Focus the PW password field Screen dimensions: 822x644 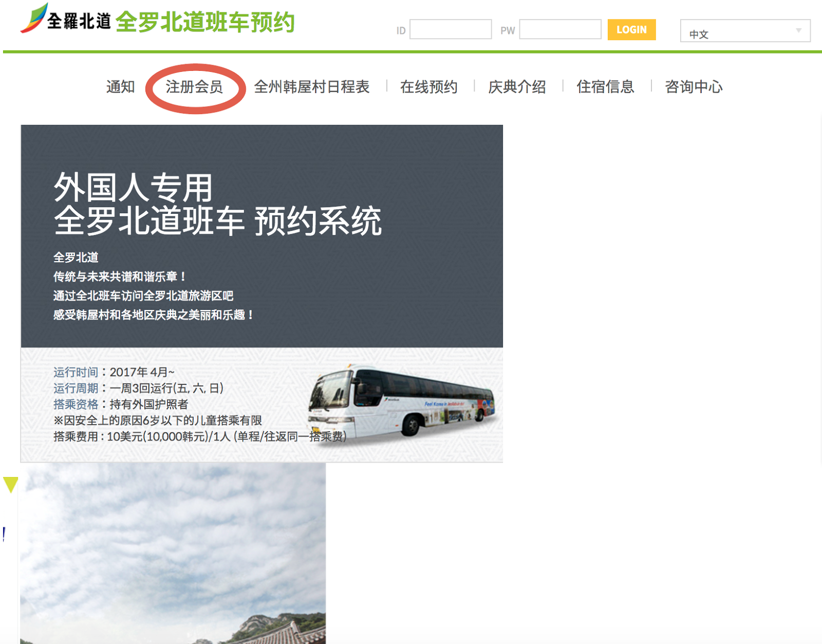coord(560,30)
